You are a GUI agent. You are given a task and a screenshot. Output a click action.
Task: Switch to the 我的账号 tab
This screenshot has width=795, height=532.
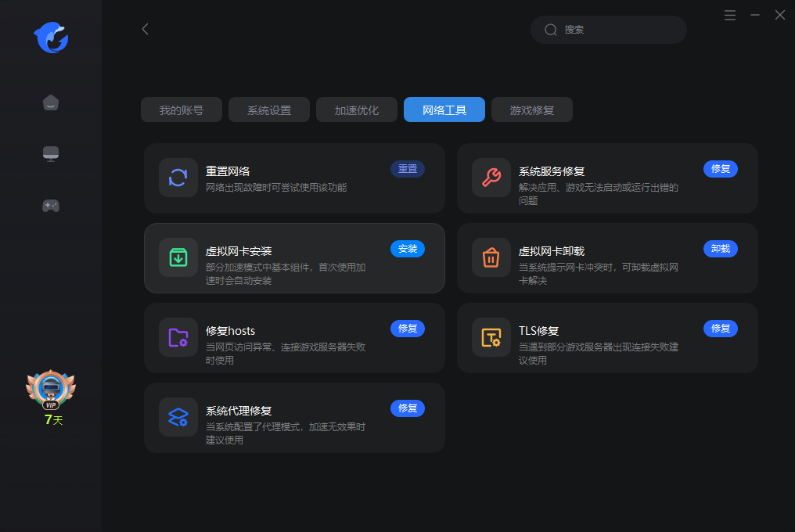click(182, 110)
